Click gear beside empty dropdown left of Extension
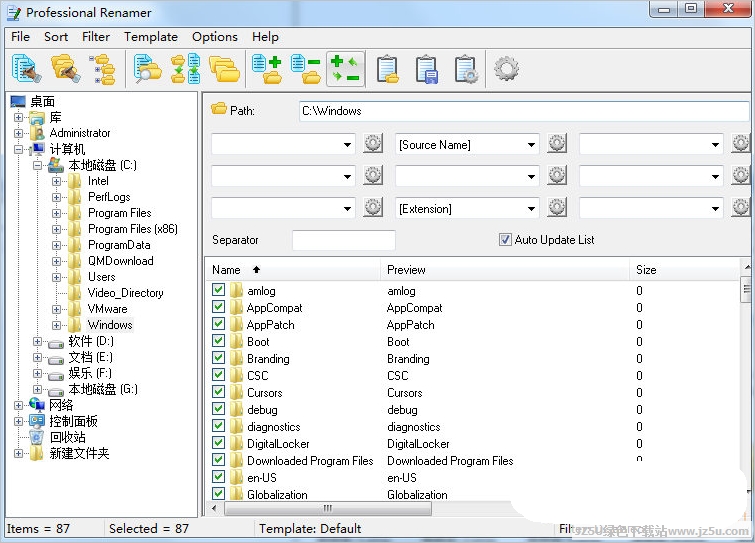The height and width of the screenshot is (543, 755). (373, 208)
